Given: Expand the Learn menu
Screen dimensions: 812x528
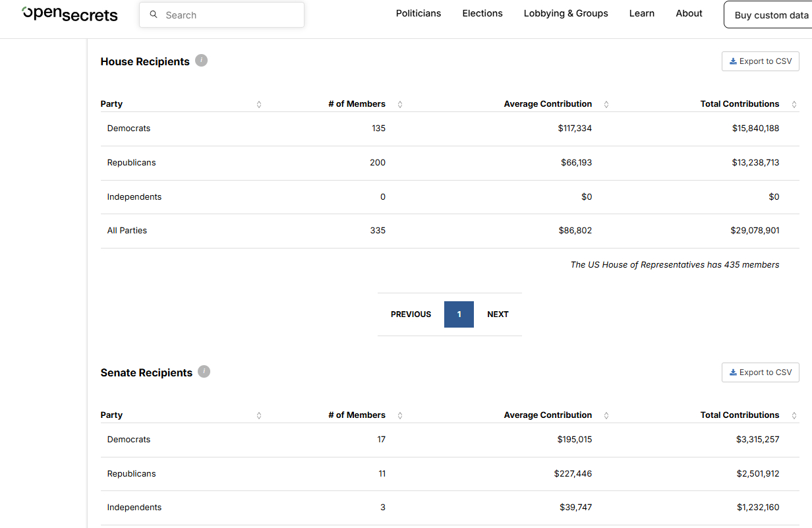Looking at the screenshot, I should pyautogui.click(x=641, y=13).
